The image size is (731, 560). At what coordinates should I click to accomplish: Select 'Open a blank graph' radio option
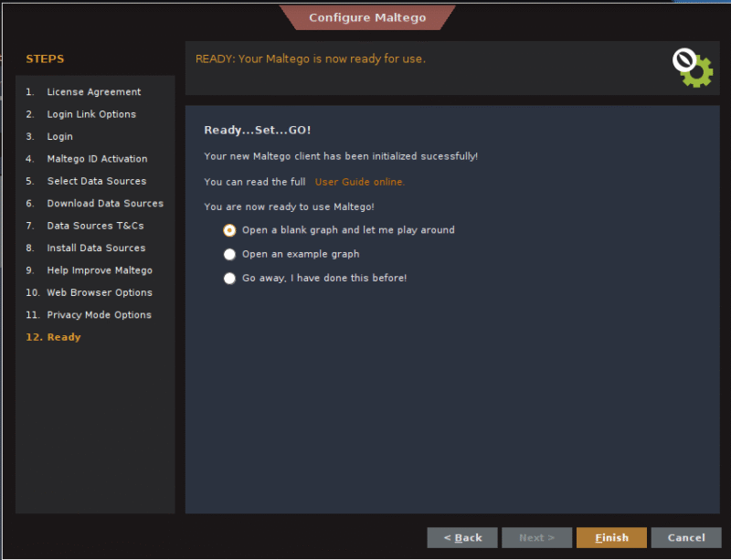click(x=230, y=230)
